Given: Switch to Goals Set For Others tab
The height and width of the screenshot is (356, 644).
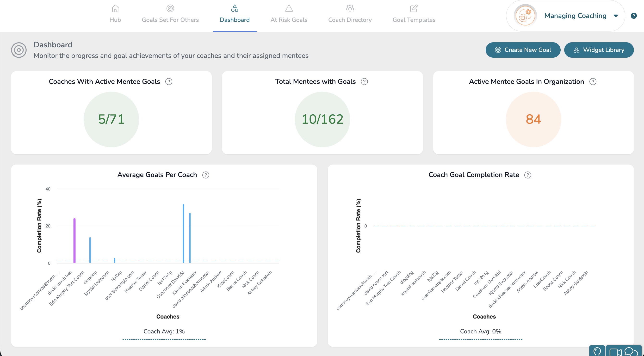Looking at the screenshot, I should [x=170, y=14].
